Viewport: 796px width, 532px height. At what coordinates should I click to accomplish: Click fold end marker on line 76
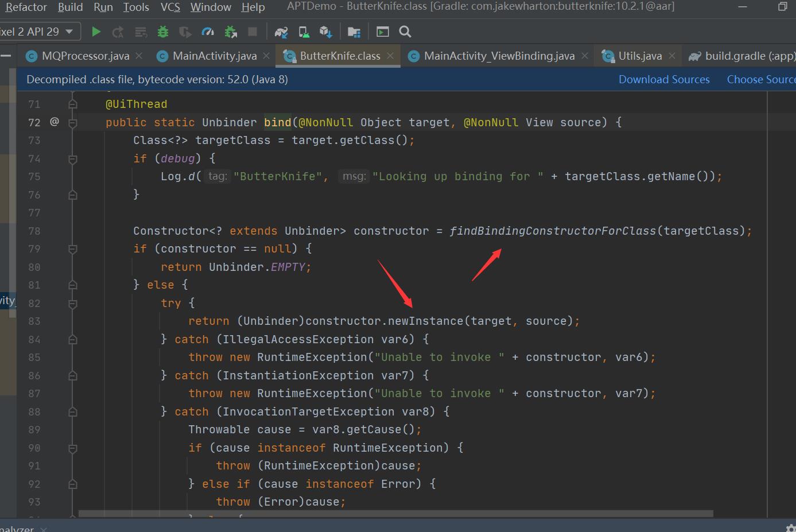(x=73, y=195)
